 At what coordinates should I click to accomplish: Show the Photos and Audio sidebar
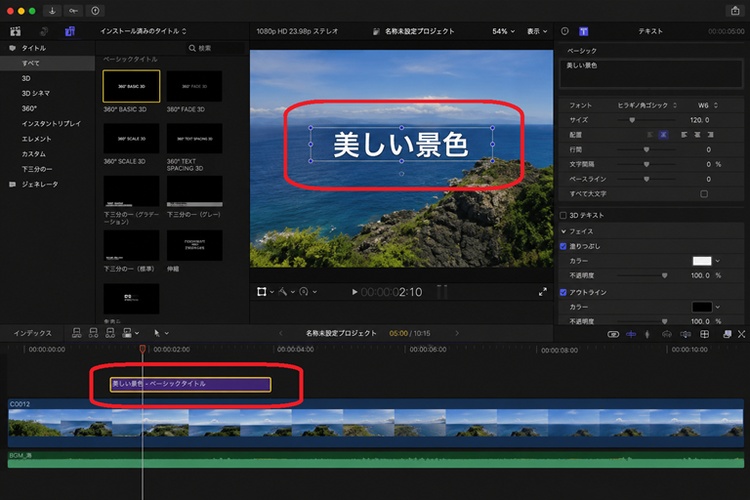(44, 31)
